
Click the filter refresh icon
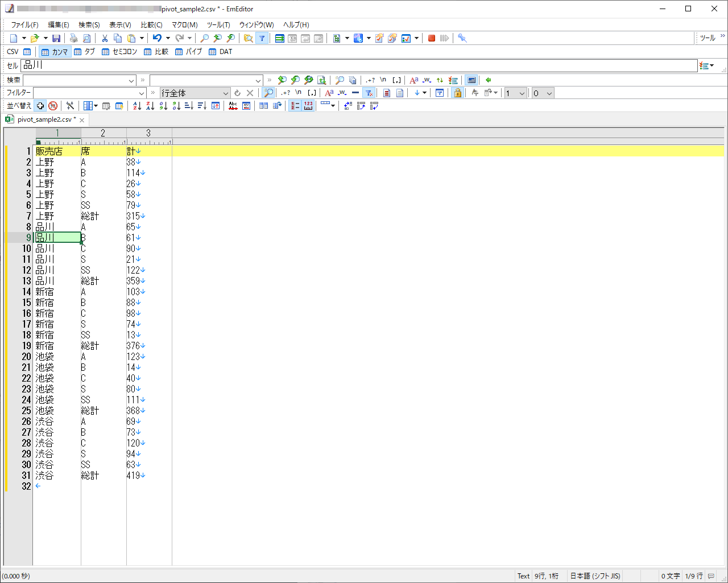237,93
